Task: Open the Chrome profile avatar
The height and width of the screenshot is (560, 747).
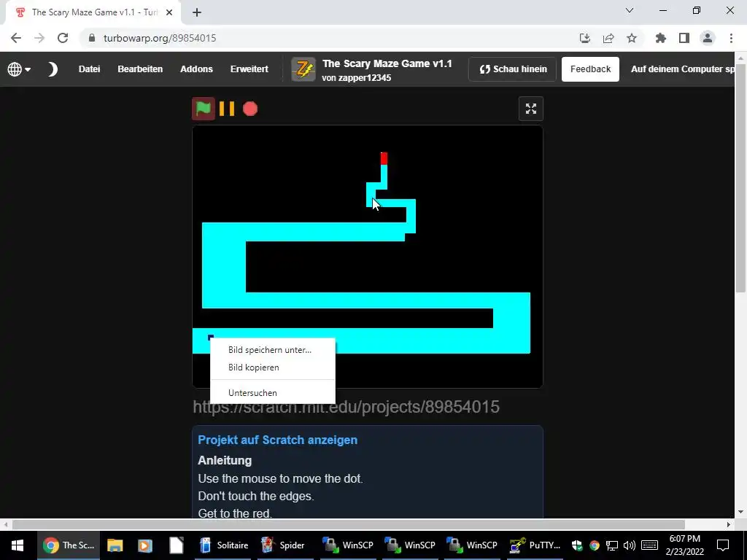Action: pos(708,38)
